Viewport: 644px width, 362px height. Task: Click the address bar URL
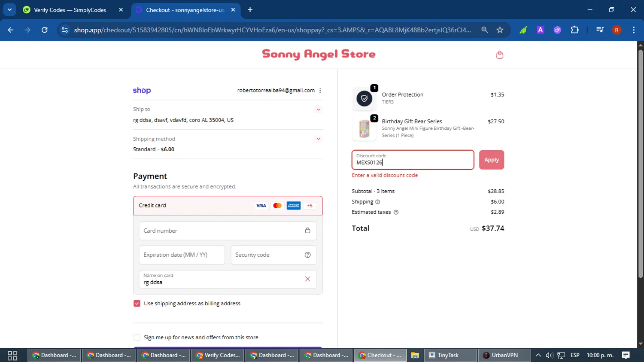272,30
